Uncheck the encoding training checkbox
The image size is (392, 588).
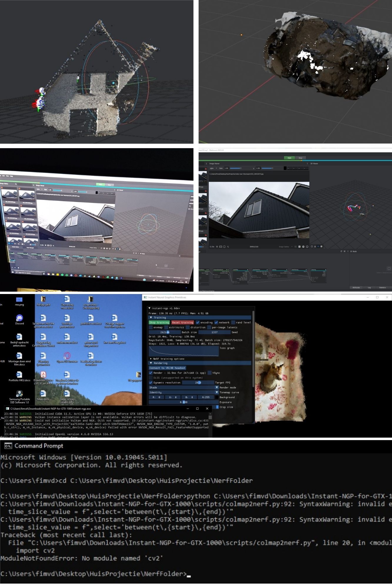198,323
